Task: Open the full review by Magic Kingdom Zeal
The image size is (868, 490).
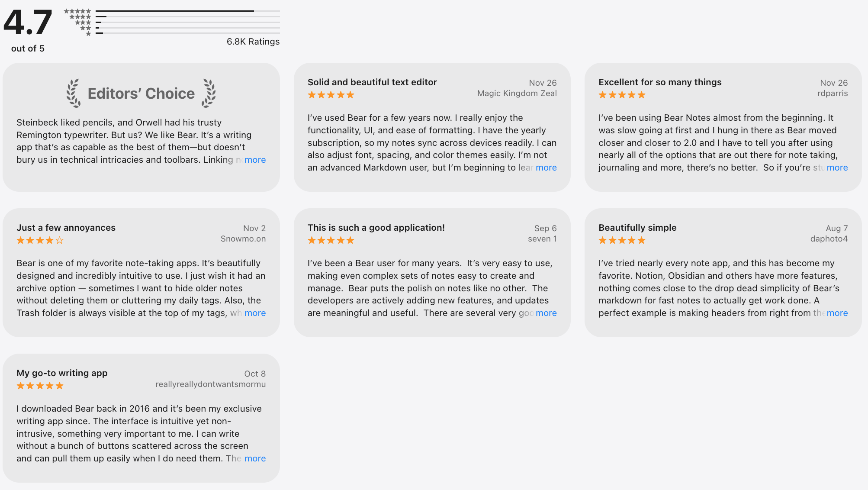Action: (546, 168)
